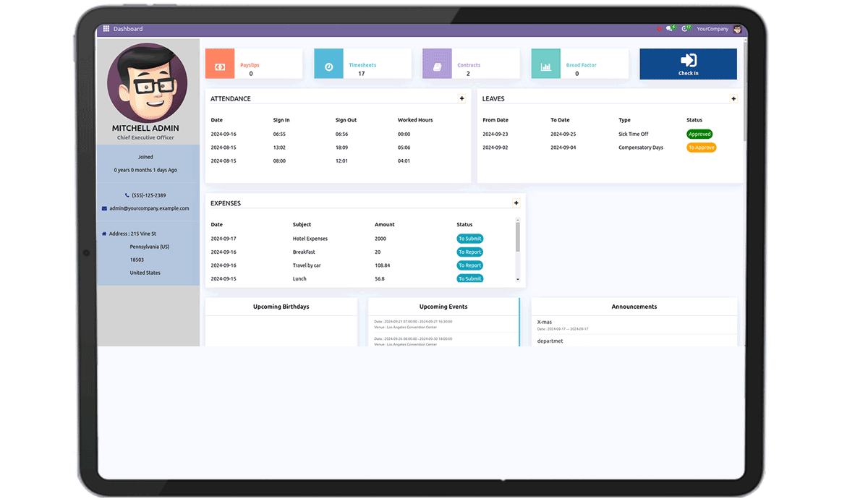Click the Expenses list scrollbar down arrow
Image resolution: width=868 pixels, height=504 pixels.
click(517, 279)
